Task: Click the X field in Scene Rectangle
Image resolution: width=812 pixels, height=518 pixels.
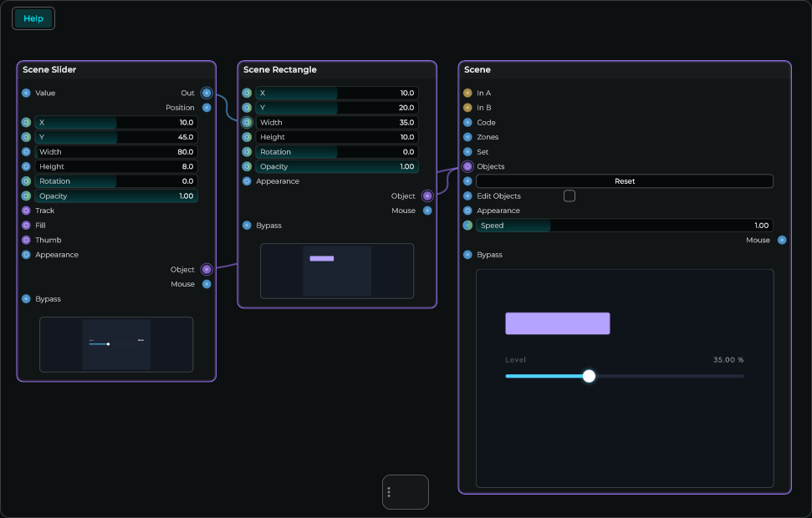Action: click(337, 93)
